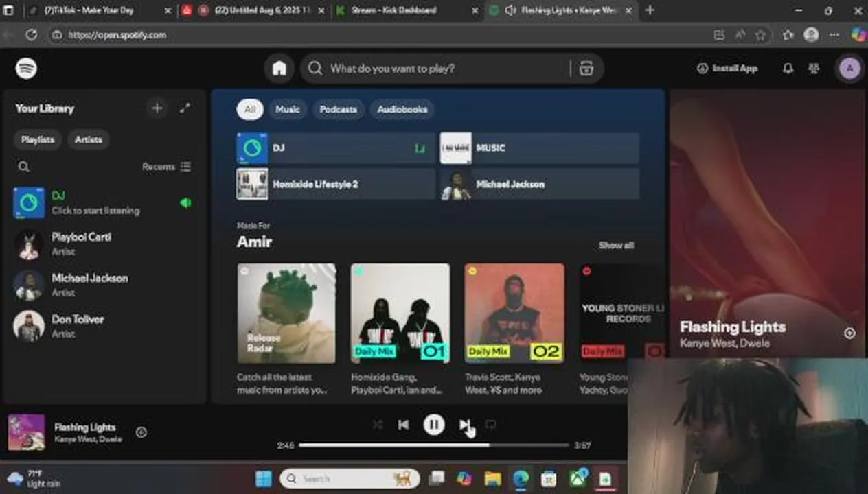Open the MUSIC playlist tile
Image resolution: width=868 pixels, height=494 pixels.
click(x=540, y=148)
